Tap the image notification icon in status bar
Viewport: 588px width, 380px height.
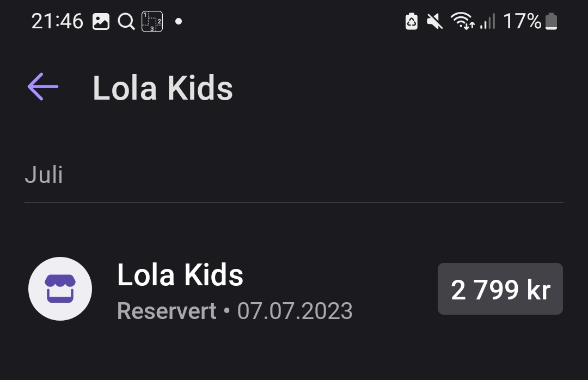[x=101, y=21]
